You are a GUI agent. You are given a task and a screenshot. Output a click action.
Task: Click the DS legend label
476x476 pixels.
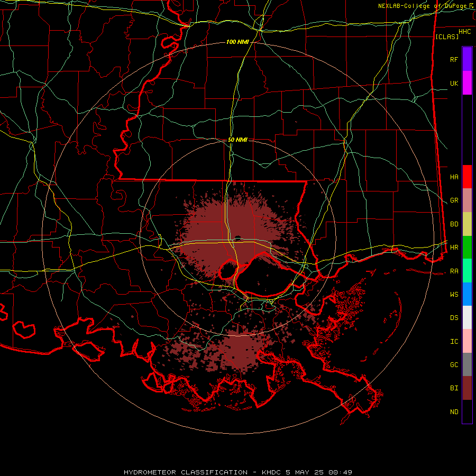pyautogui.click(x=454, y=317)
